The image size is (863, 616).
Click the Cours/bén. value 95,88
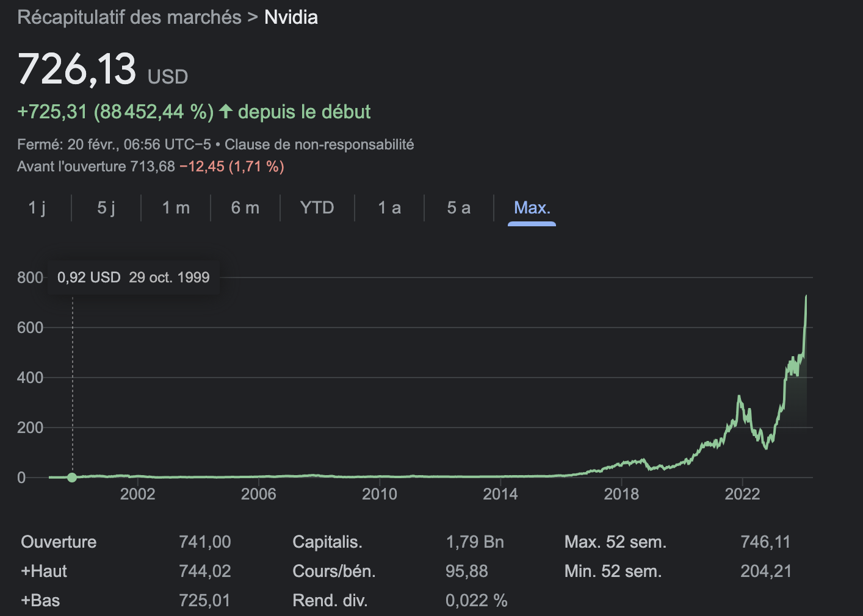(x=467, y=571)
